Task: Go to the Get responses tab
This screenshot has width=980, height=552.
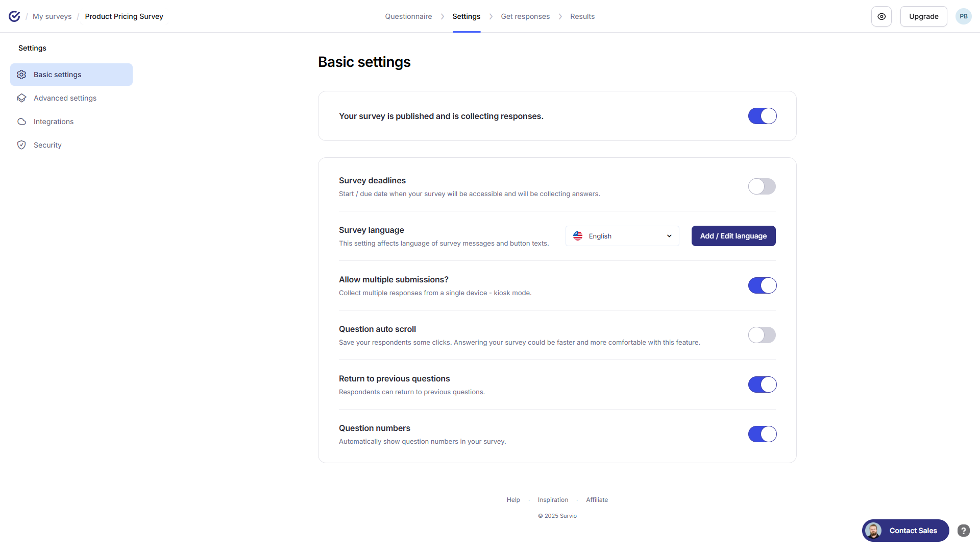Action: (x=525, y=16)
